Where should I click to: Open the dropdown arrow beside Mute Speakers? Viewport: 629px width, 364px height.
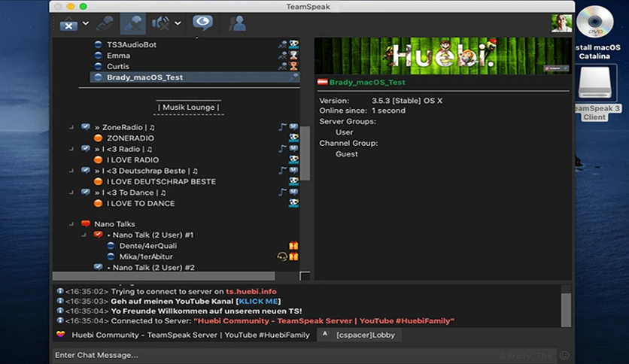click(178, 23)
